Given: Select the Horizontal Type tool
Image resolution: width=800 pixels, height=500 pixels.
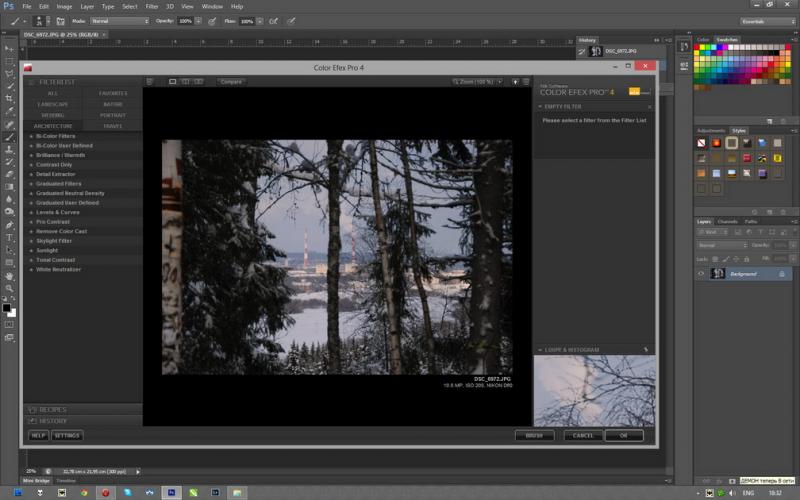Looking at the screenshot, I should tap(9, 238).
